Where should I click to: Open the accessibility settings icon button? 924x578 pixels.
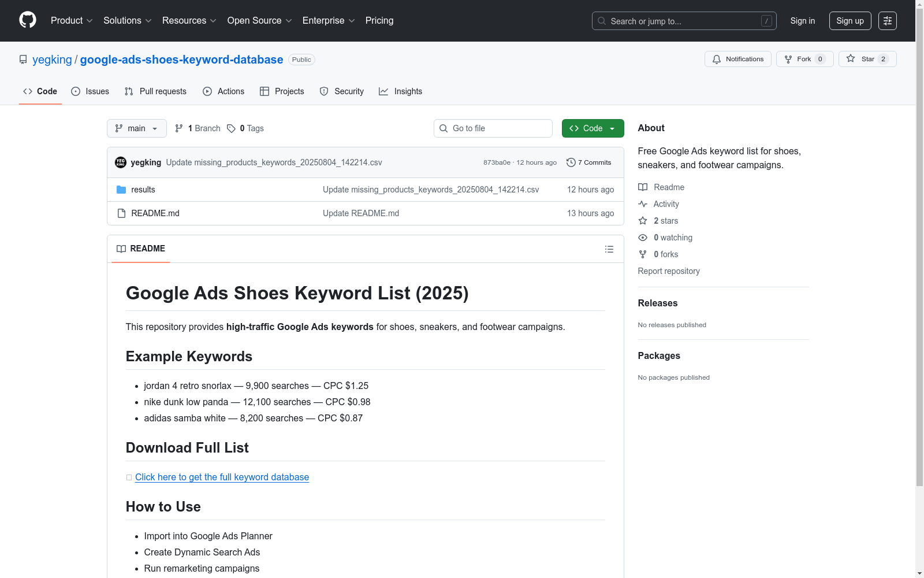[888, 21]
